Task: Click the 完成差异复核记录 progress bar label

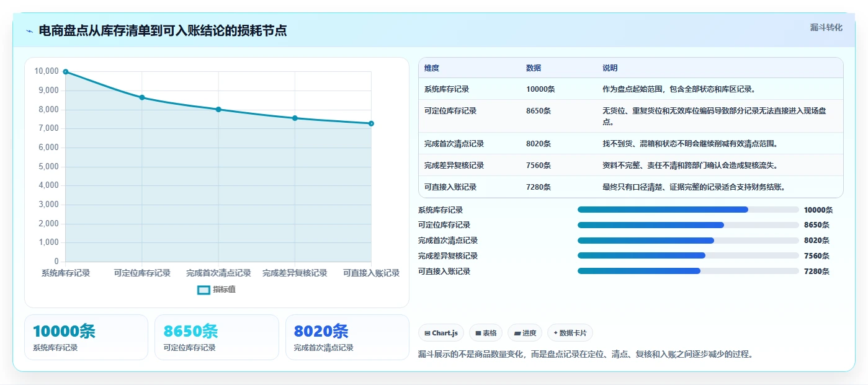Action: [x=448, y=256]
